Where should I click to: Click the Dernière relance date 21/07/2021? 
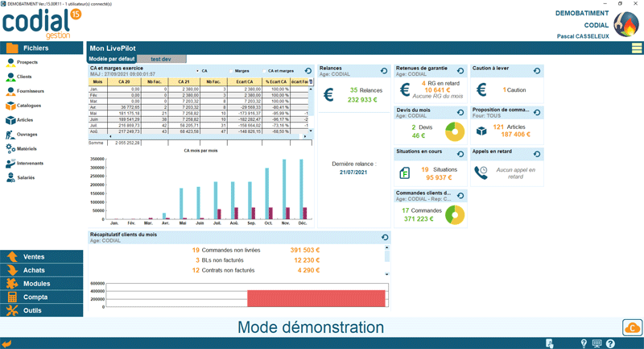(353, 172)
